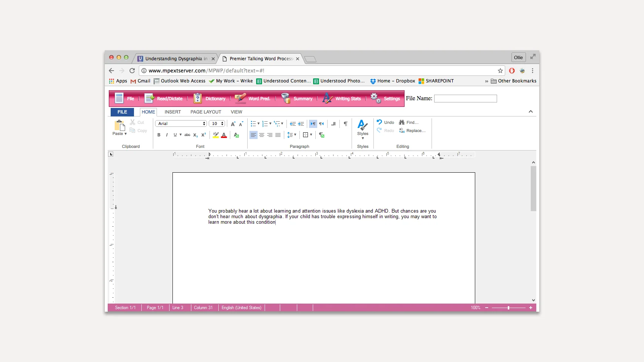Open Outlook Web Access bookmark
The height and width of the screenshot is (362, 644).
[x=180, y=81]
